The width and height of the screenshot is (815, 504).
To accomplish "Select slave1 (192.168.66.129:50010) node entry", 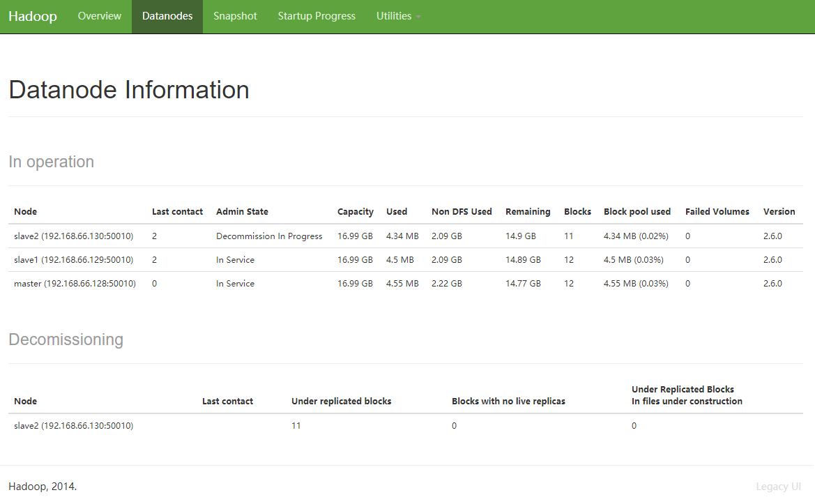I will pyautogui.click(x=73, y=260).
